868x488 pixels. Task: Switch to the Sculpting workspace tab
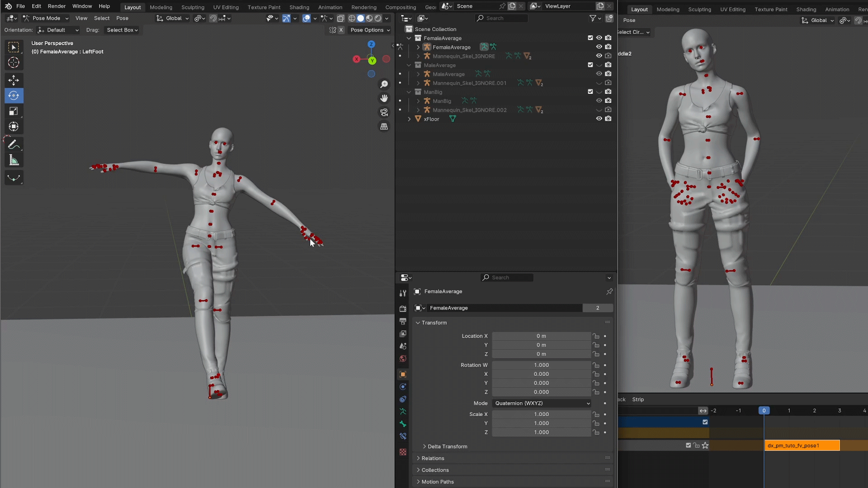coord(193,7)
